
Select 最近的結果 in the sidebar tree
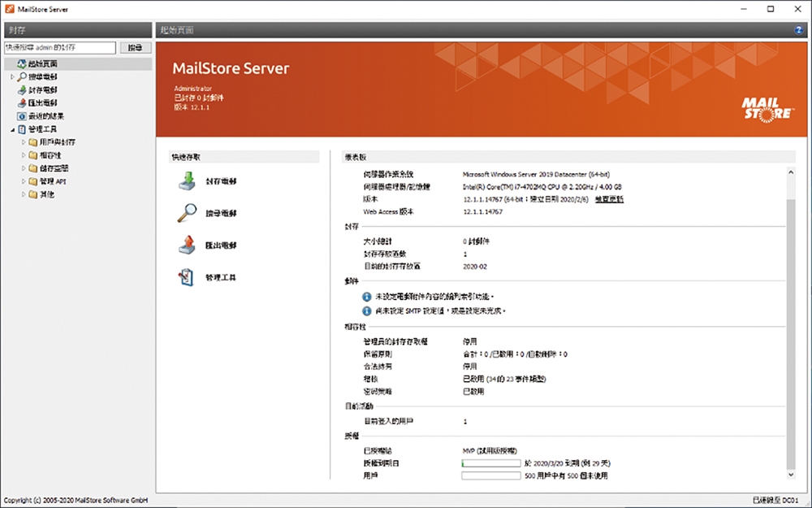46,116
